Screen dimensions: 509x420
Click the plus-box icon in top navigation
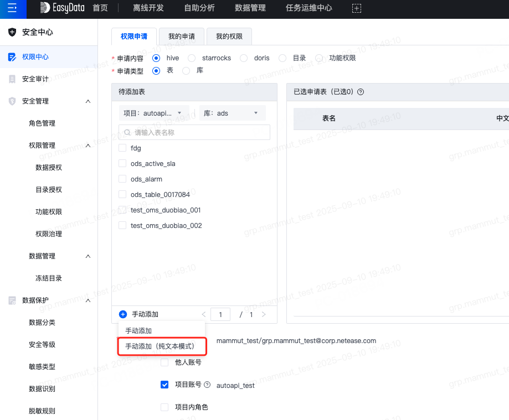pyautogui.click(x=357, y=8)
